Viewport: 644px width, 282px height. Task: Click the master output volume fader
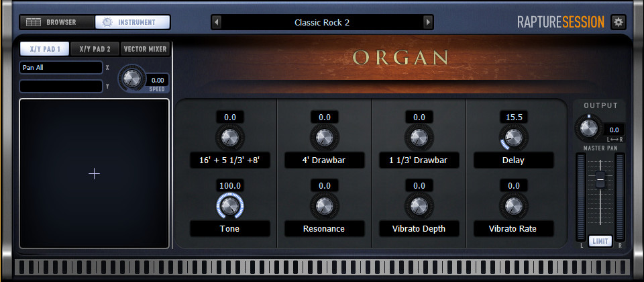pos(600,180)
